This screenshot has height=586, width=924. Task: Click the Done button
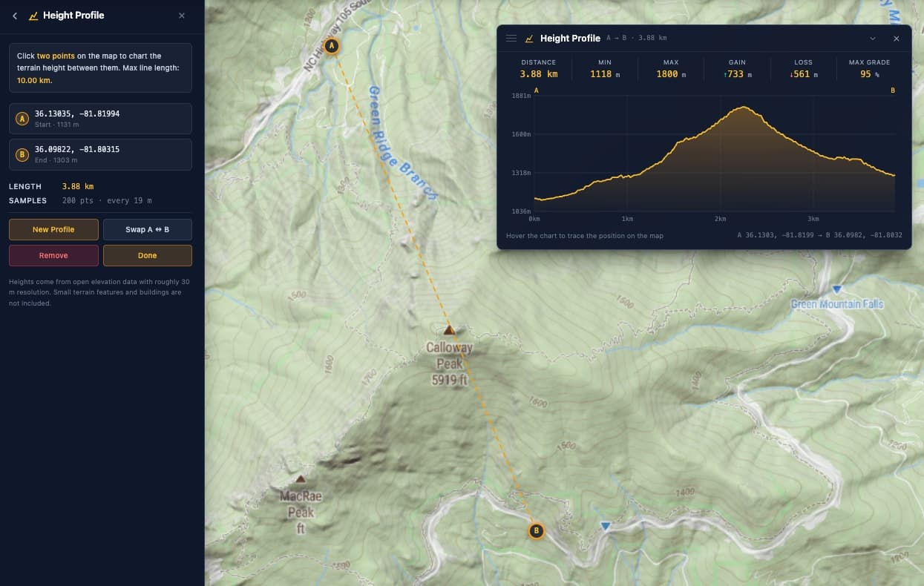[x=147, y=255]
